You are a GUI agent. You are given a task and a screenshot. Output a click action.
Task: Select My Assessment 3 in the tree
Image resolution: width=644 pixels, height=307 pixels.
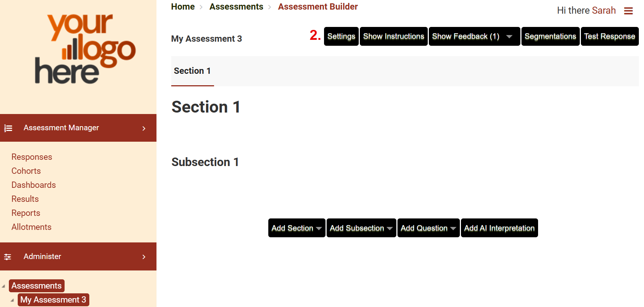[x=53, y=300]
